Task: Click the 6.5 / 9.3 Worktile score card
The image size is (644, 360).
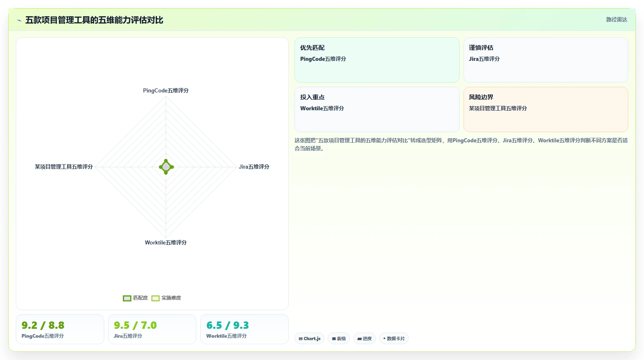Action: [x=245, y=329]
